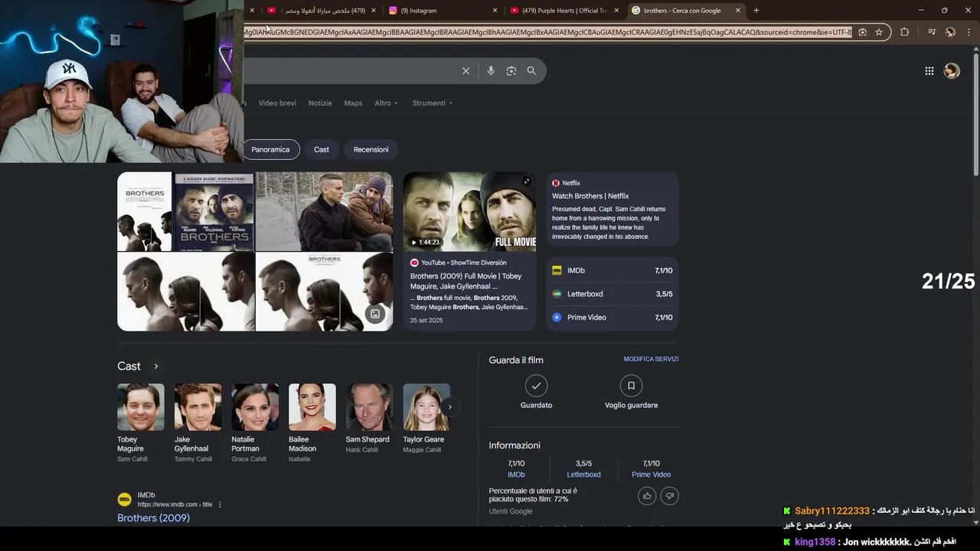Expand the Strumenti dropdown
The width and height of the screenshot is (980, 551).
pyautogui.click(x=432, y=103)
